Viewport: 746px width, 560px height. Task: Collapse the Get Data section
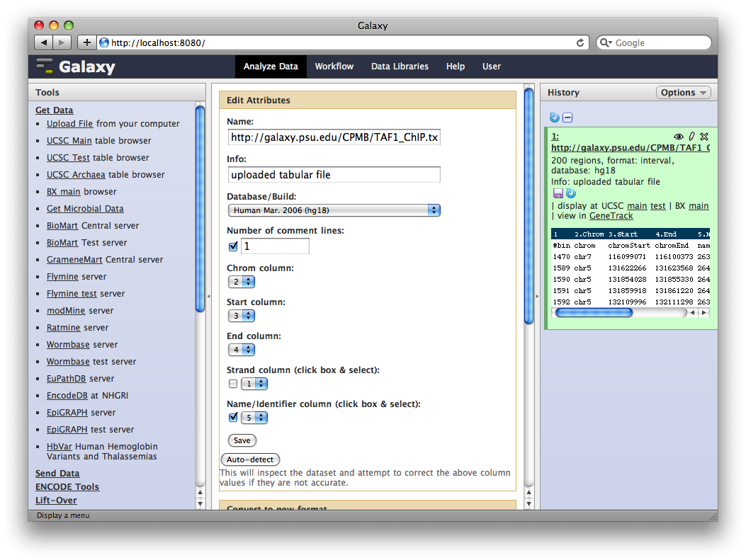click(55, 110)
